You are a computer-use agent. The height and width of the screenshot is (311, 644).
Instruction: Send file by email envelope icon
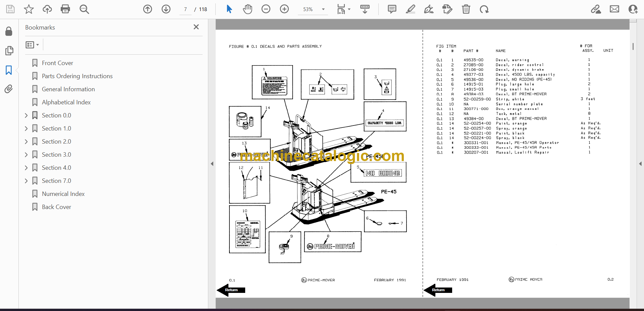point(614,9)
